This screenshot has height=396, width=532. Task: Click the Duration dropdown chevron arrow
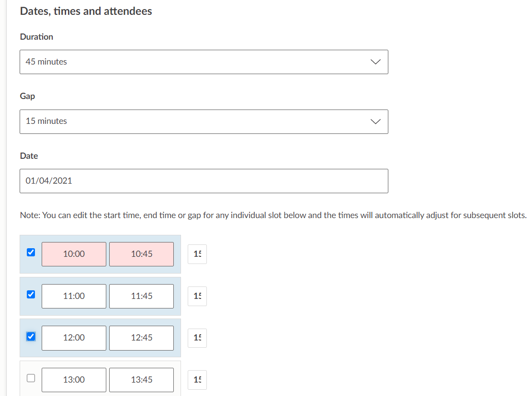pyautogui.click(x=376, y=62)
